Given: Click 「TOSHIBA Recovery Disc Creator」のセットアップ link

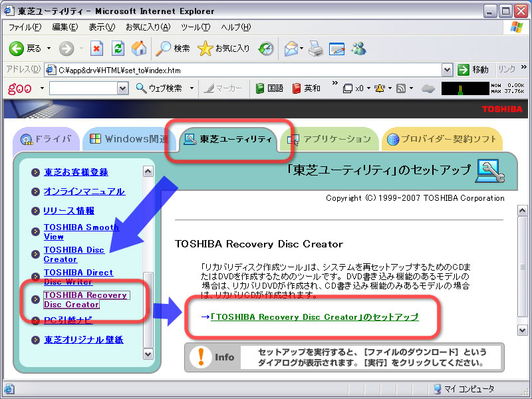Looking at the screenshot, I should (x=315, y=317).
